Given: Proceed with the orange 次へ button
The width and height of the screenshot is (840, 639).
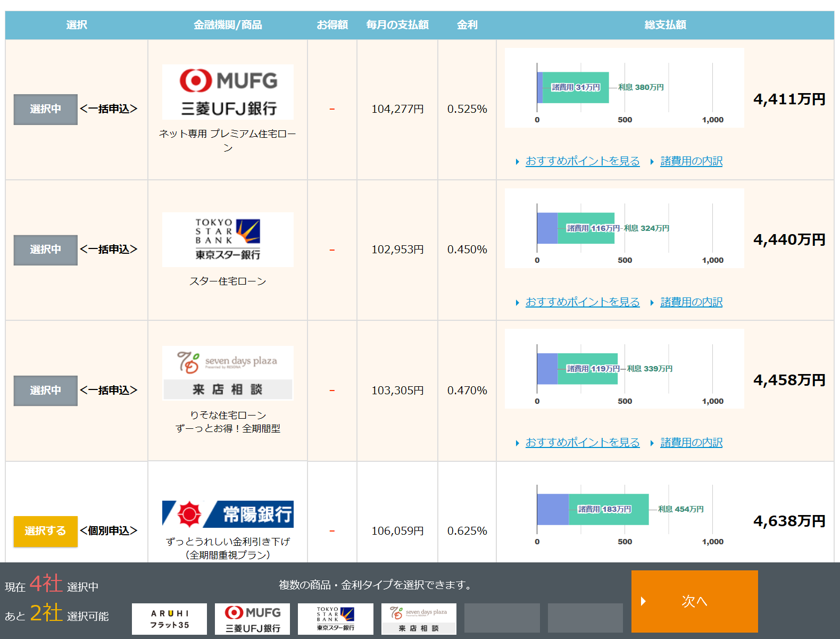Looking at the screenshot, I should [x=695, y=601].
